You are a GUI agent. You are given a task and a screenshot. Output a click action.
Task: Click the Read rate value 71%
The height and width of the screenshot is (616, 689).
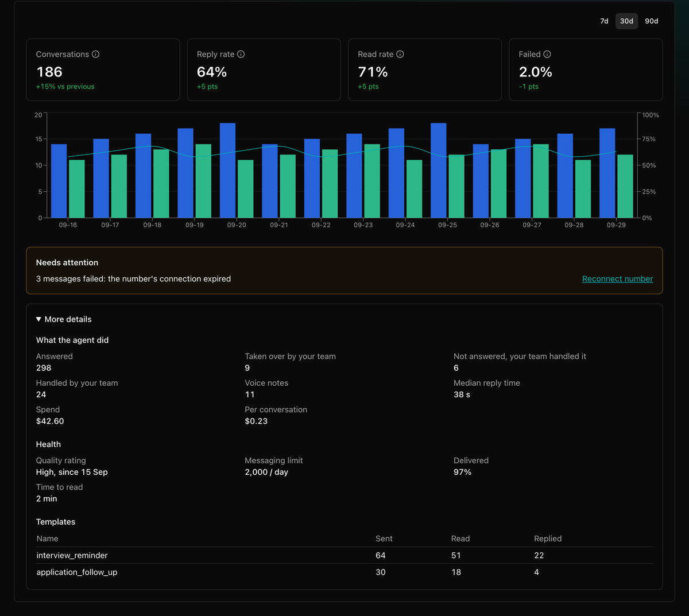coord(373,72)
